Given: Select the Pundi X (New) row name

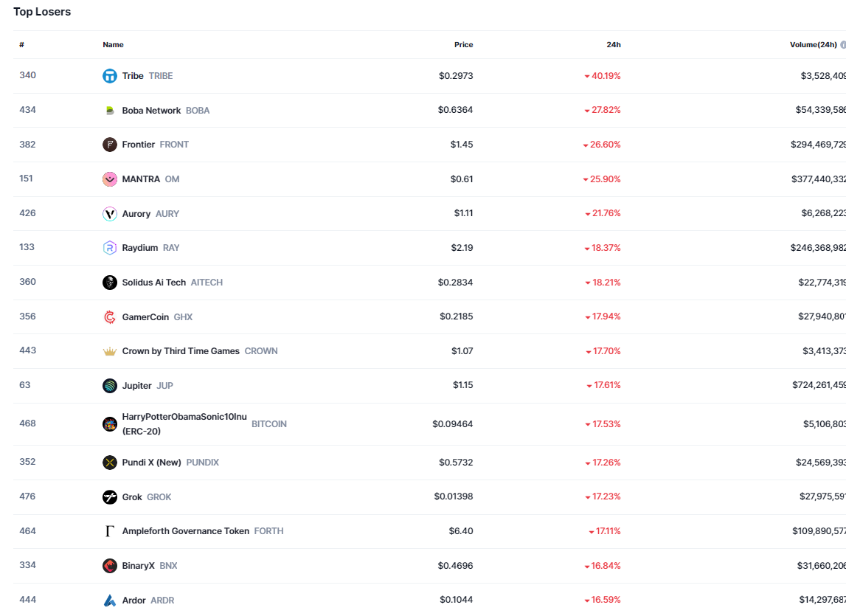Looking at the screenshot, I should coord(151,463).
